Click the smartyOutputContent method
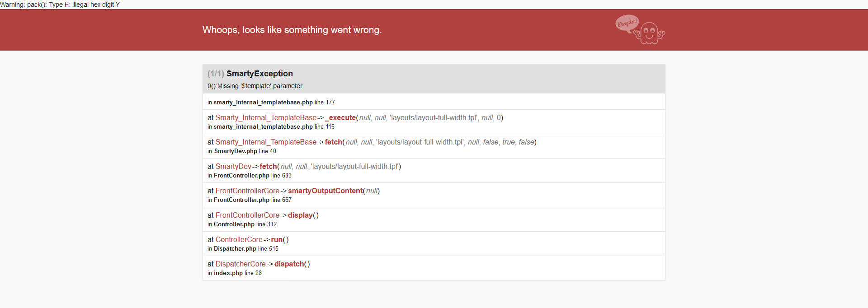Image resolution: width=868 pixels, height=308 pixels. point(325,191)
